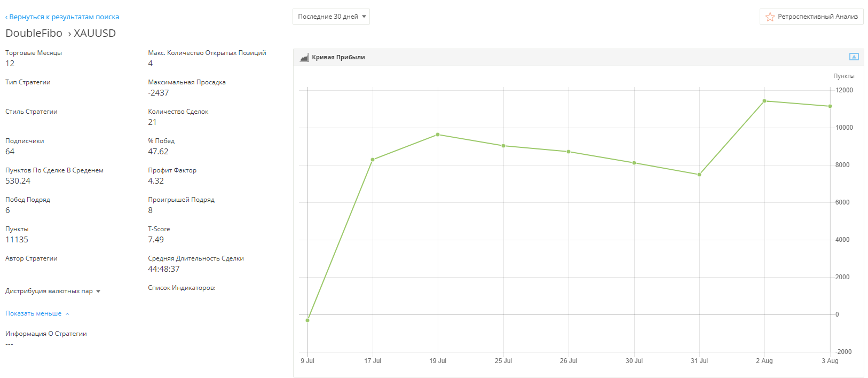Click the profit curve chart icon

click(304, 58)
